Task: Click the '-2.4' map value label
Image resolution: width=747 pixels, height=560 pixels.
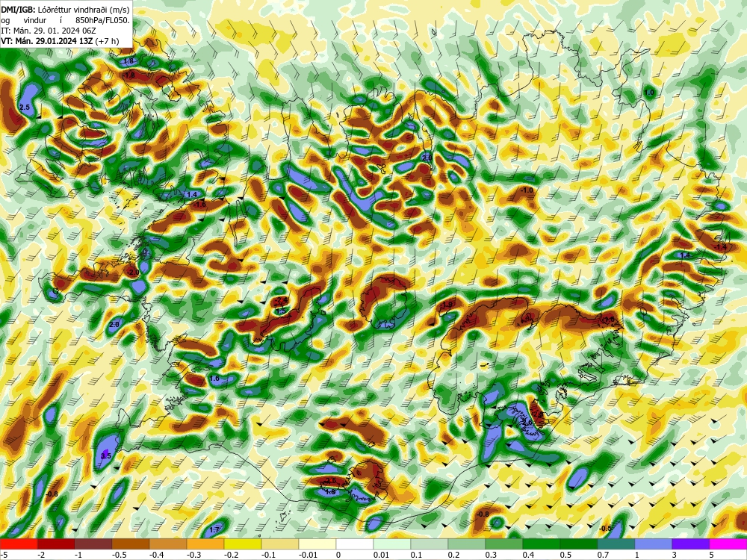Action: (281, 300)
